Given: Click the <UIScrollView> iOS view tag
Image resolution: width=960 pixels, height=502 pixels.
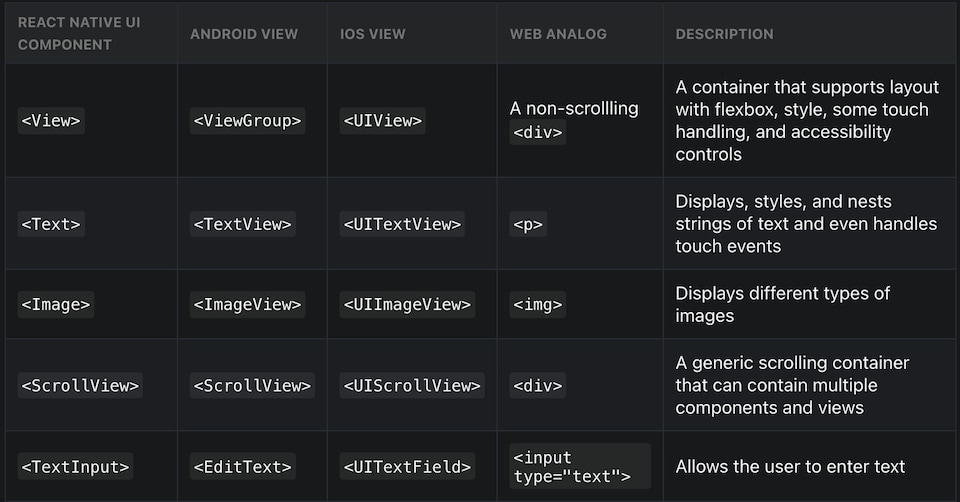Looking at the screenshot, I should pos(413,385).
